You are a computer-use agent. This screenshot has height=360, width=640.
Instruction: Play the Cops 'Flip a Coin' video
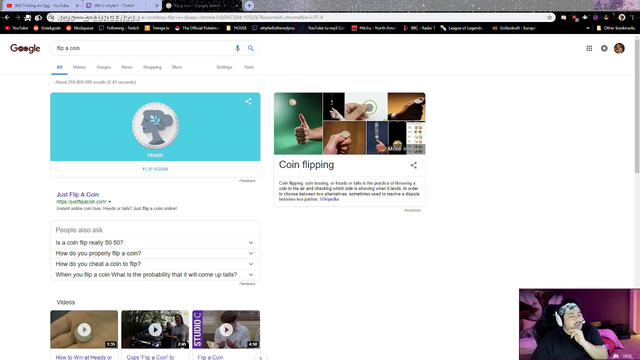[x=155, y=329]
